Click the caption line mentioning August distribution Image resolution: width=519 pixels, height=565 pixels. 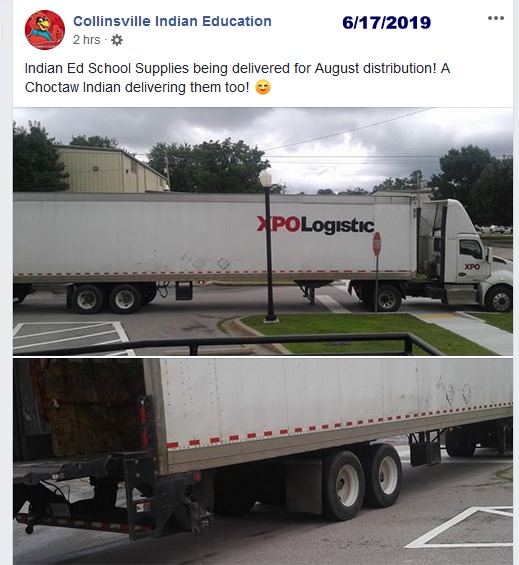[237, 68]
